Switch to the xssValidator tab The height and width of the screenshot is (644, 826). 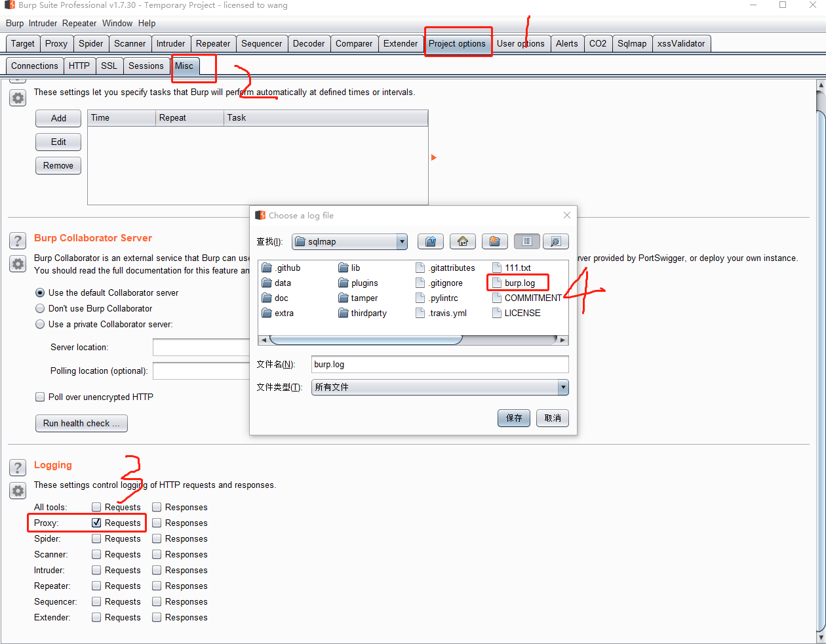pyautogui.click(x=681, y=43)
